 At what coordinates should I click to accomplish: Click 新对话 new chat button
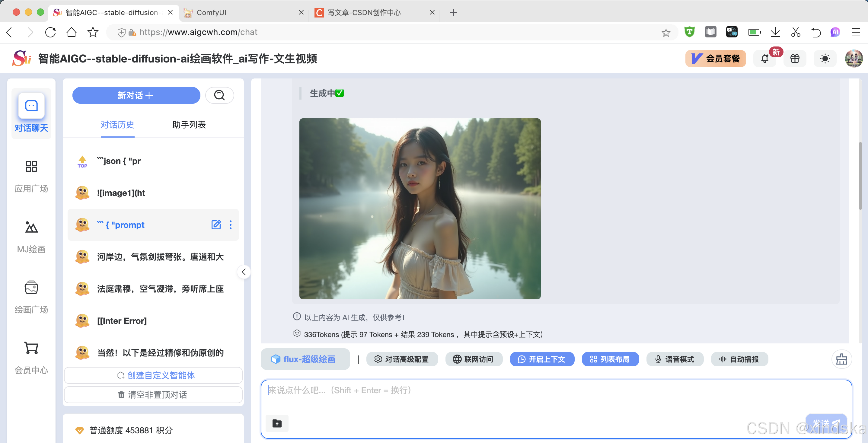(x=136, y=95)
